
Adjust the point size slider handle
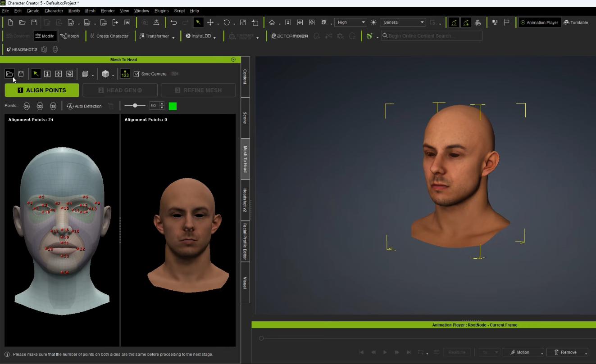point(135,106)
